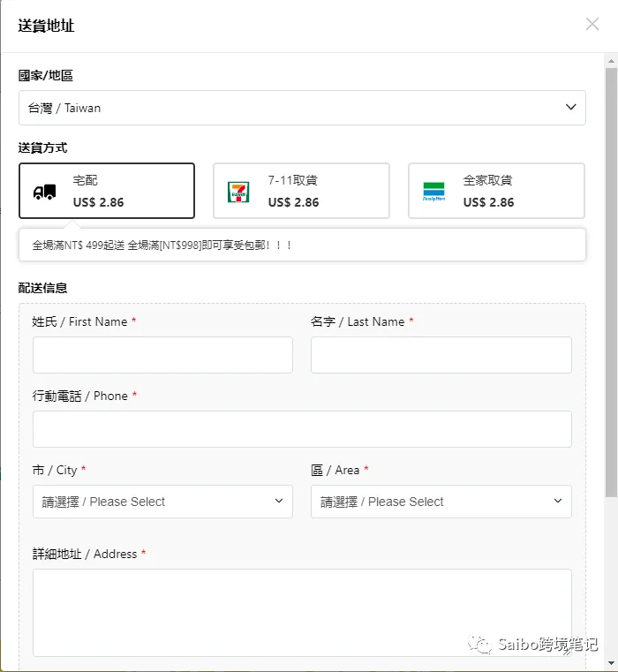Viewport: 618px width, 672px height.
Task: Click the vertical scrollbar thumb
Action: click(x=611, y=283)
